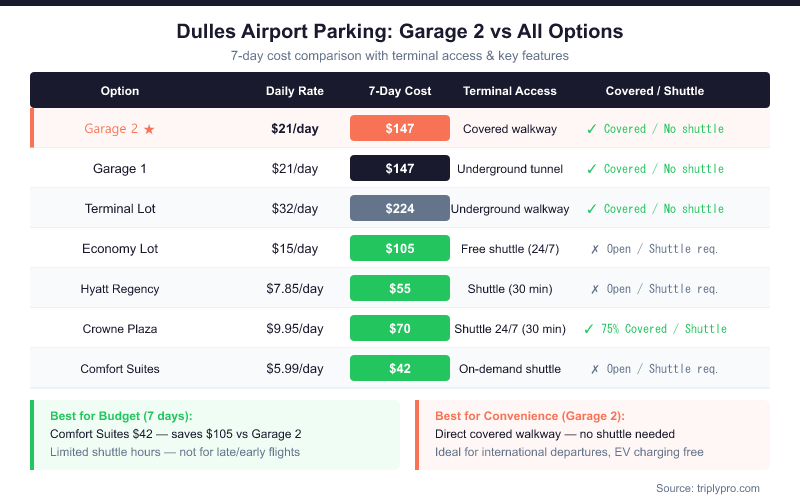Click the Daily Rate column header
The height and width of the screenshot is (500, 800).
295,91
